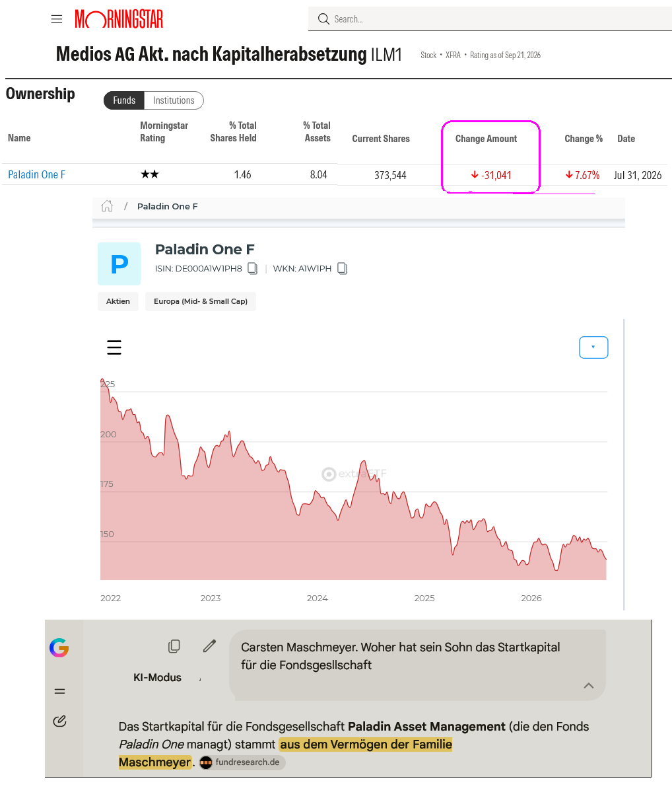The height and width of the screenshot is (798, 672).
Task: Click the Google G logo
Action: point(59,648)
